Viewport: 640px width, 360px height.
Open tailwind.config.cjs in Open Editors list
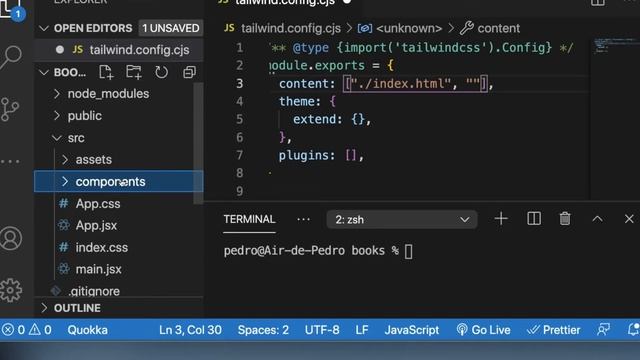tap(139, 50)
